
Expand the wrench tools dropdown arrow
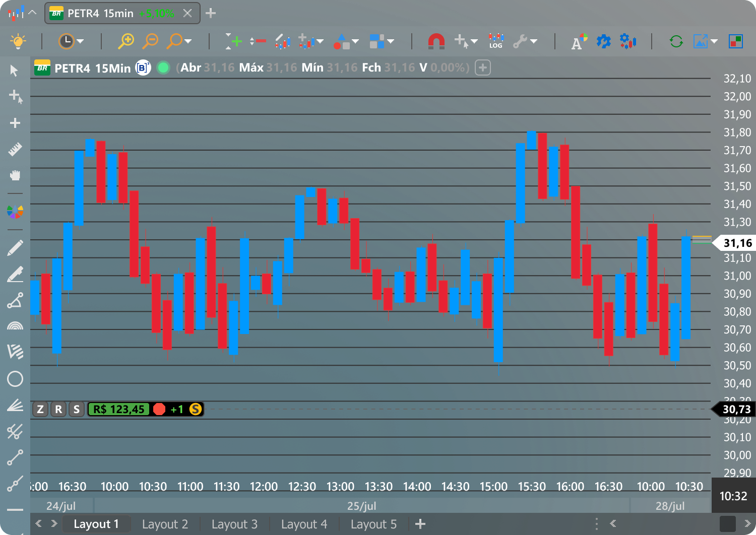534,41
